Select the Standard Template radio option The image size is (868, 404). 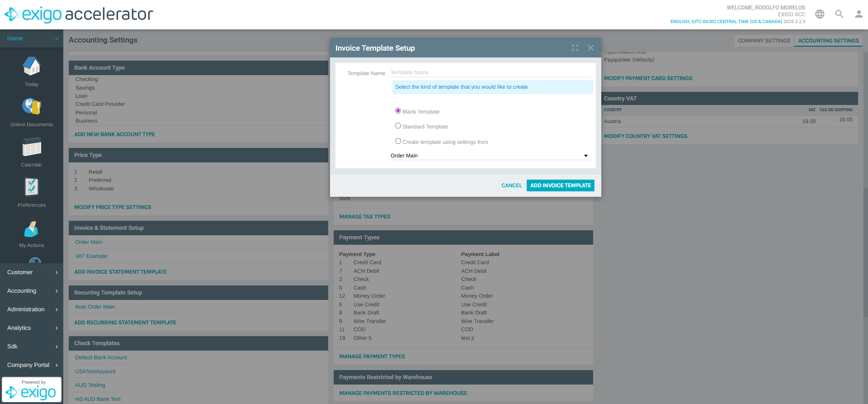pyautogui.click(x=398, y=126)
